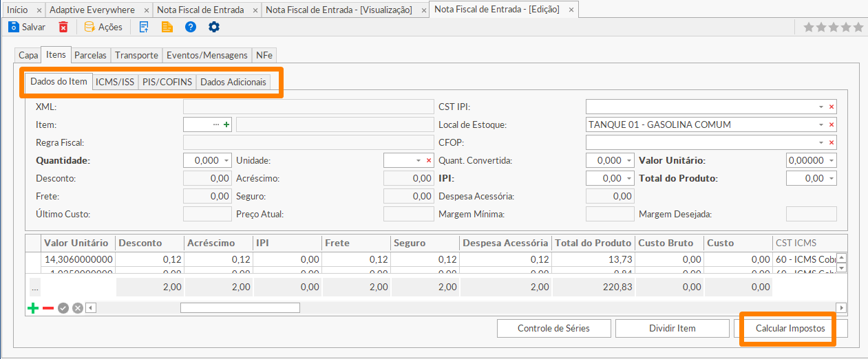
Task: Switch to the Parcelas tab
Action: (90, 55)
